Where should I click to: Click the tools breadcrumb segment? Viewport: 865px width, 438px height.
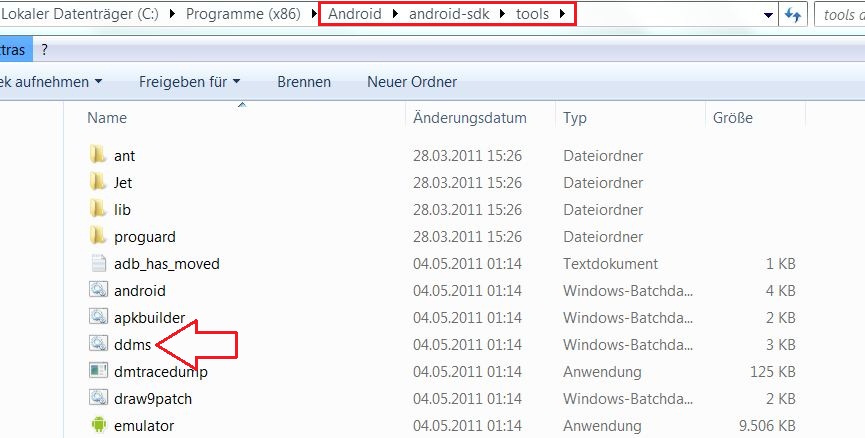point(532,14)
